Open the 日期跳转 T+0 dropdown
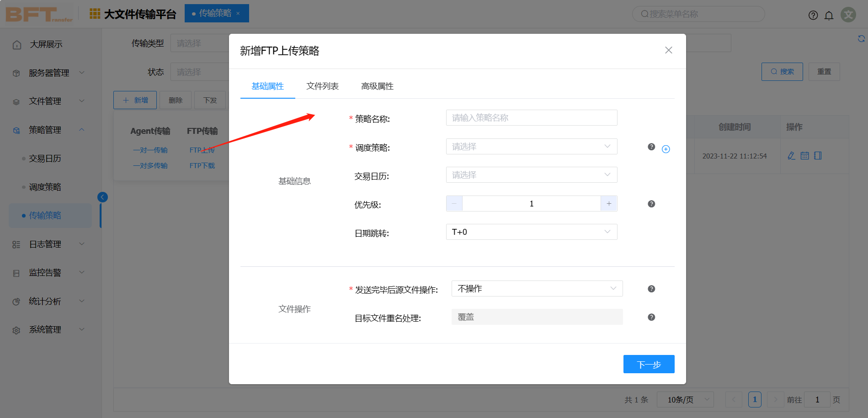Screen dimensions: 868x418 coord(532,232)
